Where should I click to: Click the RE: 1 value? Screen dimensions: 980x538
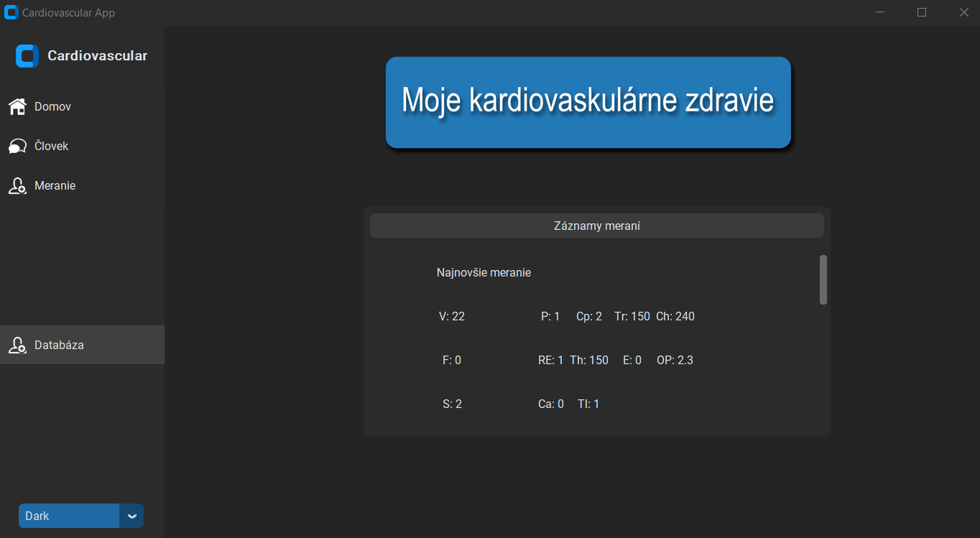coord(551,360)
